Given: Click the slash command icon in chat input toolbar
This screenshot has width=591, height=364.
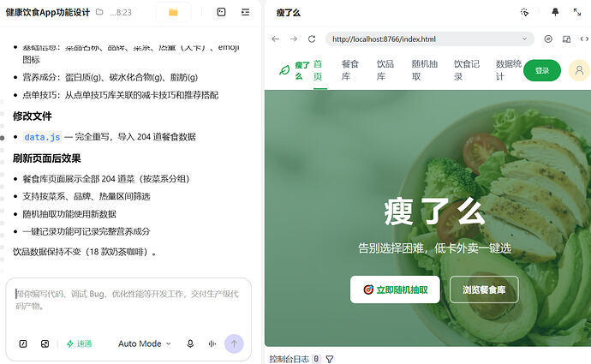Looking at the screenshot, I should click(x=23, y=343).
